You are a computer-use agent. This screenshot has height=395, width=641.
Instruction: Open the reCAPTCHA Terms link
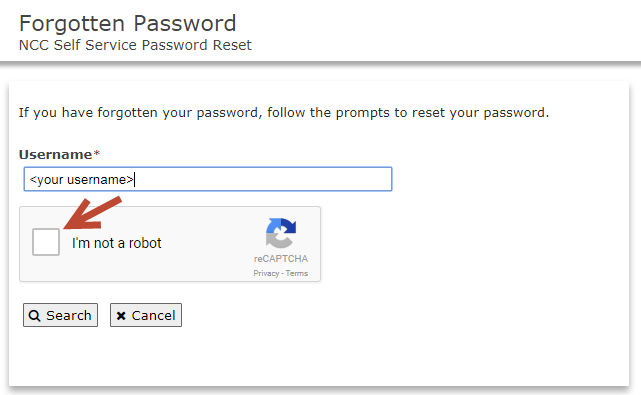tap(297, 273)
